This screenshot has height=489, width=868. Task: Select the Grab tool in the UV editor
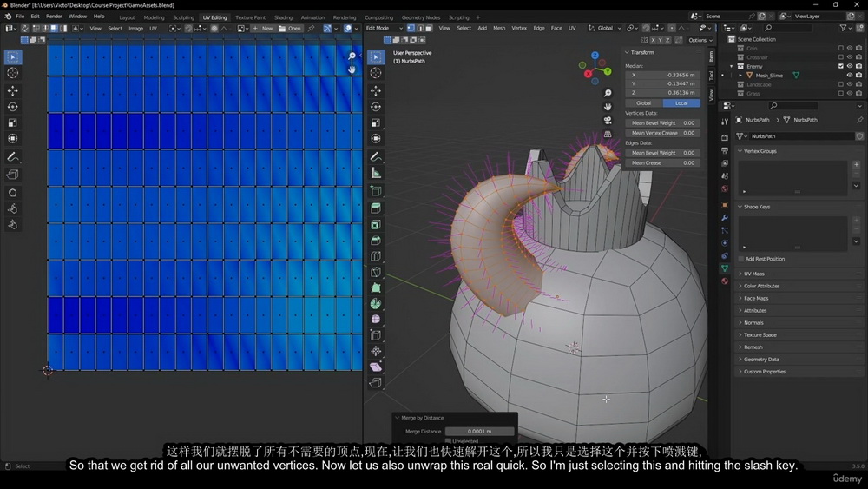tap(13, 193)
